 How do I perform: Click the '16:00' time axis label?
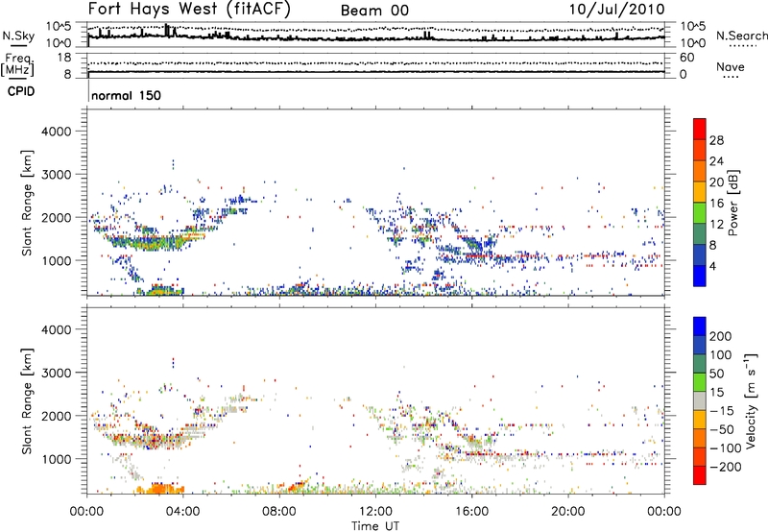471,512
